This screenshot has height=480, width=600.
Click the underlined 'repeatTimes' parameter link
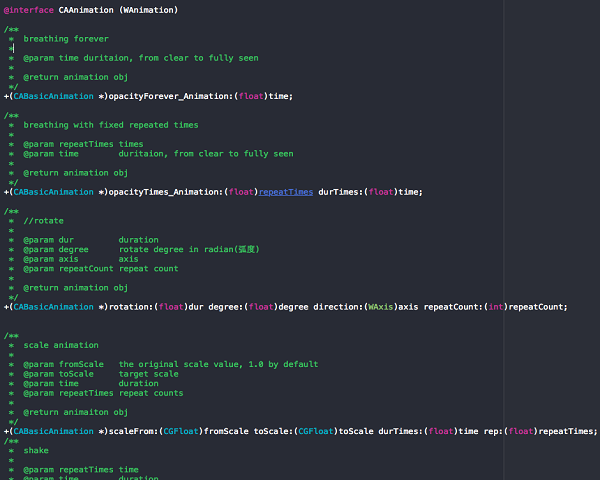(286, 192)
